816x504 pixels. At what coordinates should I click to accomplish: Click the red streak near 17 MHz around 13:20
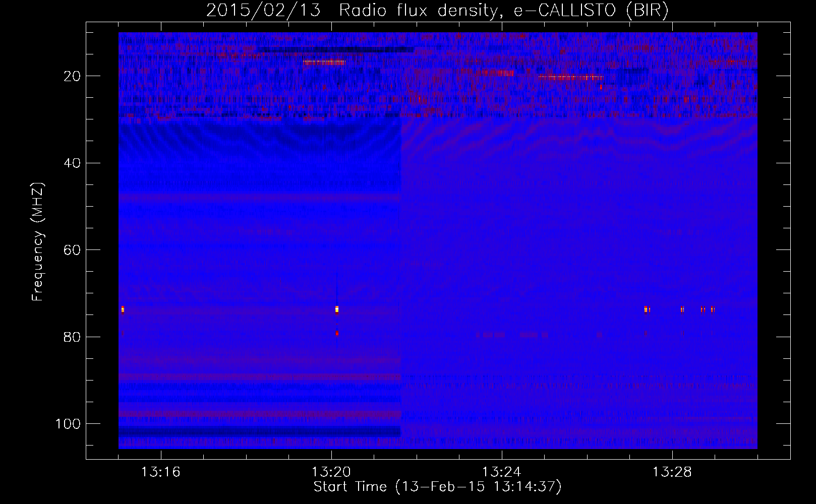tap(325, 62)
